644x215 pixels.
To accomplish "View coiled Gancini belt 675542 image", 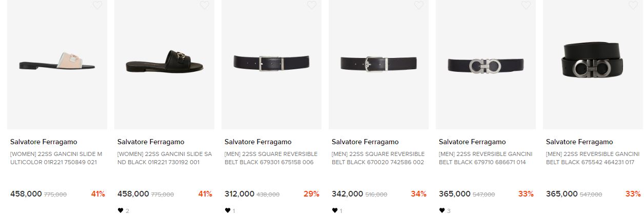I will point(593,64).
